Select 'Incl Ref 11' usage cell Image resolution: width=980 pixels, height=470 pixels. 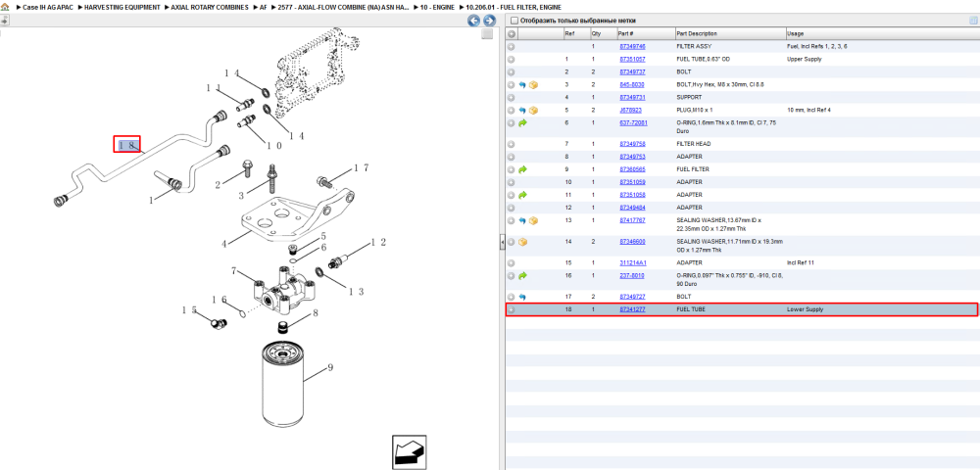(x=802, y=262)
